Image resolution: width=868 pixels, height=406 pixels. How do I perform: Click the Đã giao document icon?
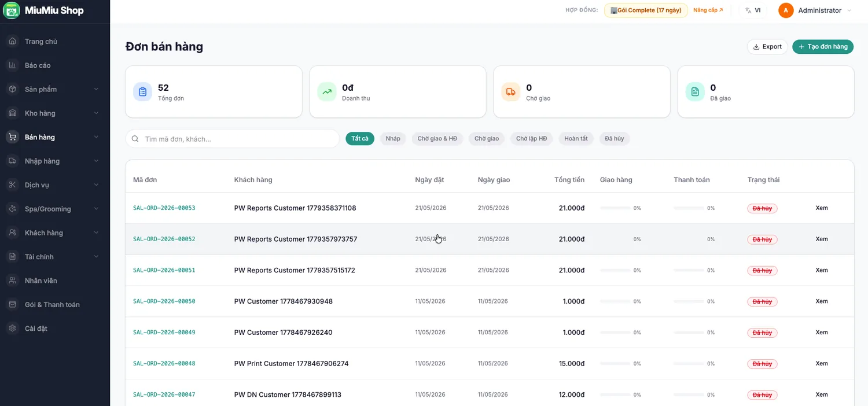point(695,92)
